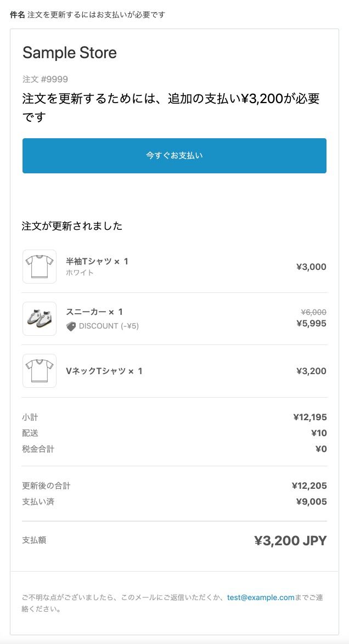Click the ¥3,200 JPY amount due
Viewport: 349px width, 644px height.
[x=290, y=541]
